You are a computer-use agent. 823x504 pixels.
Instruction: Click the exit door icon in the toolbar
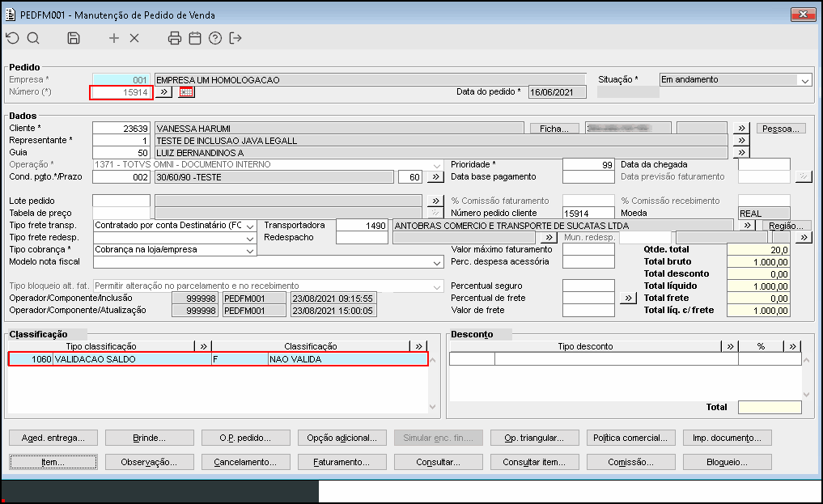235,38
